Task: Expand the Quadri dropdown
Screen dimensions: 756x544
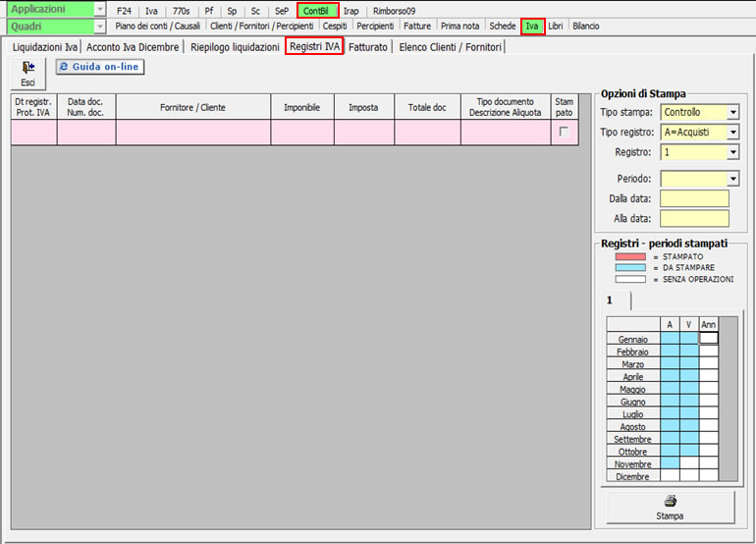Action: [100, 27]
